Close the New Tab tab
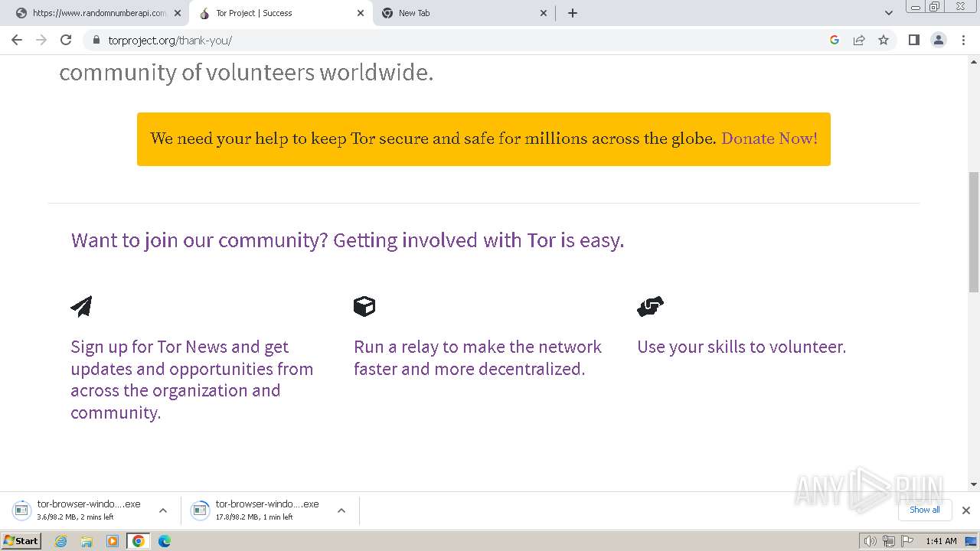 coord(544,13)
